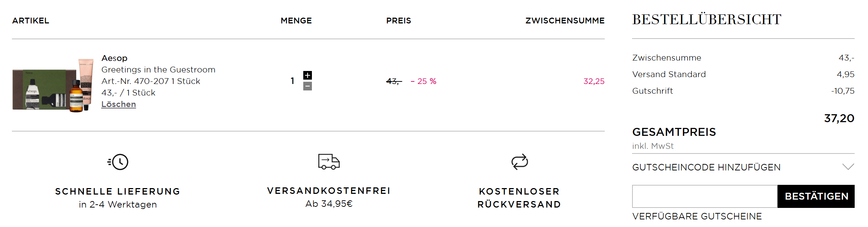The width and height of the screenshot is (868, 227).
Task: Decrease quantity with the minus button
Action: [307, 86]
